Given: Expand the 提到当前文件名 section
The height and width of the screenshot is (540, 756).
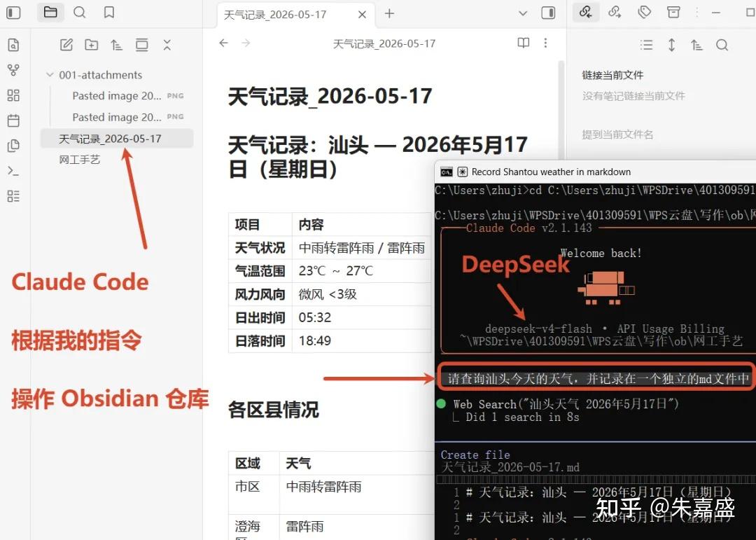Looking at the screenshot, I should click(x=617, y=134).
